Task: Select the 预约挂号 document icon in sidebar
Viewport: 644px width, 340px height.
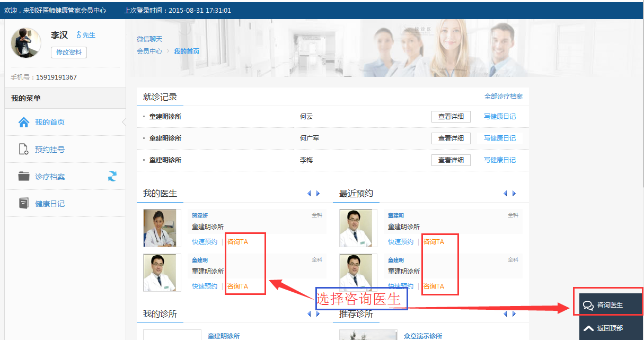Action: pos(25,149)
